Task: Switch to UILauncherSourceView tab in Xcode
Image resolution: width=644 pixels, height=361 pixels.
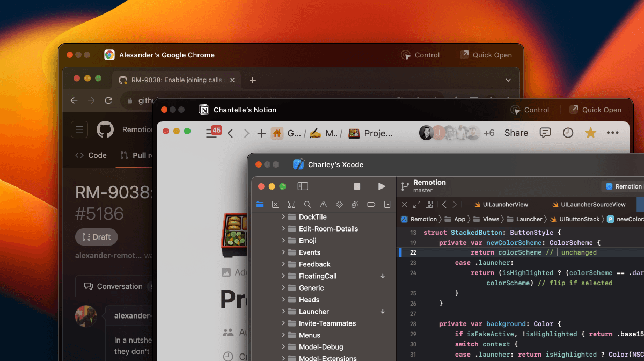Action: [589, 205]
